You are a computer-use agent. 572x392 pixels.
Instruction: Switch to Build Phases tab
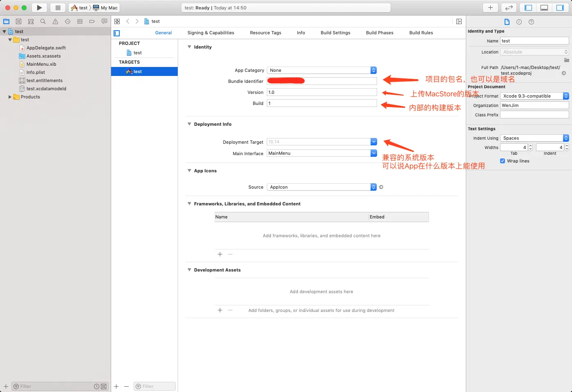pyautogui.click(x=380, y=33)
